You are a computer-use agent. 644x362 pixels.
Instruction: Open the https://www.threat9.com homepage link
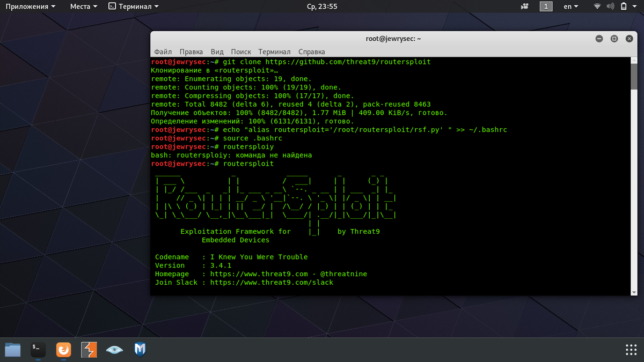[259, 274]
